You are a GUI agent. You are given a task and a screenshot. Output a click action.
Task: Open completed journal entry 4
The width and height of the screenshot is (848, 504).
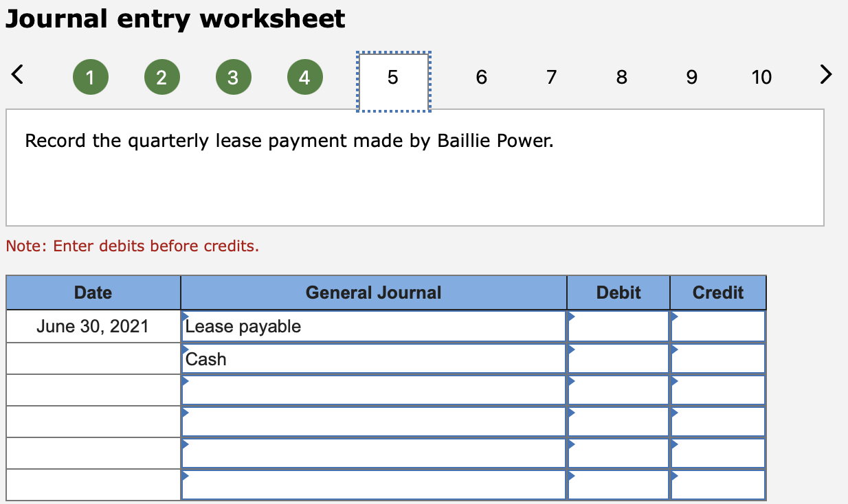coord(304,78)
